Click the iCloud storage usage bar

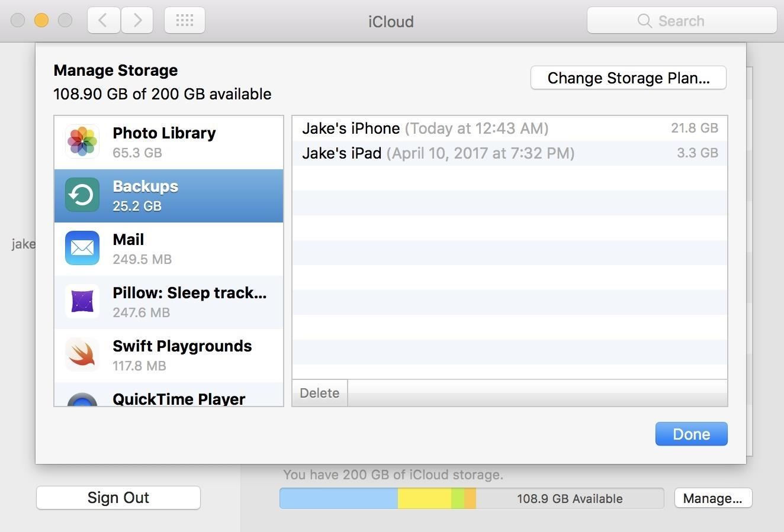[x=471, y=498]
